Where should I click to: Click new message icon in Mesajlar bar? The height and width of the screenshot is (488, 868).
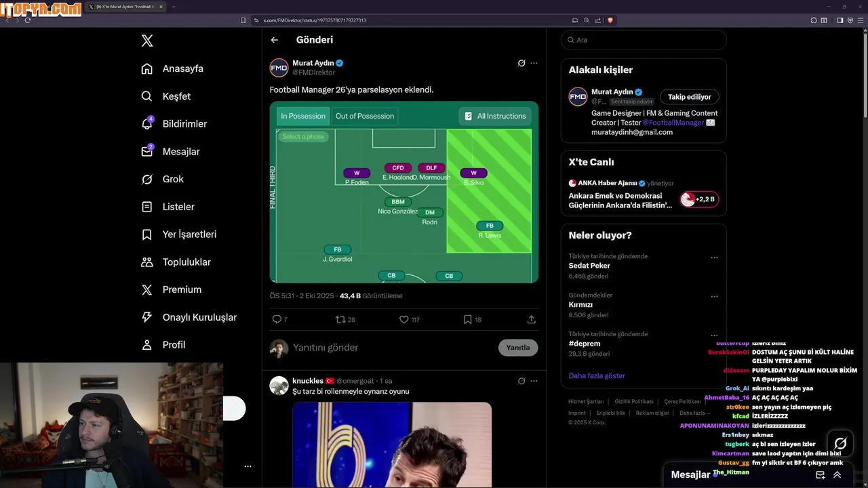(820, 475)
